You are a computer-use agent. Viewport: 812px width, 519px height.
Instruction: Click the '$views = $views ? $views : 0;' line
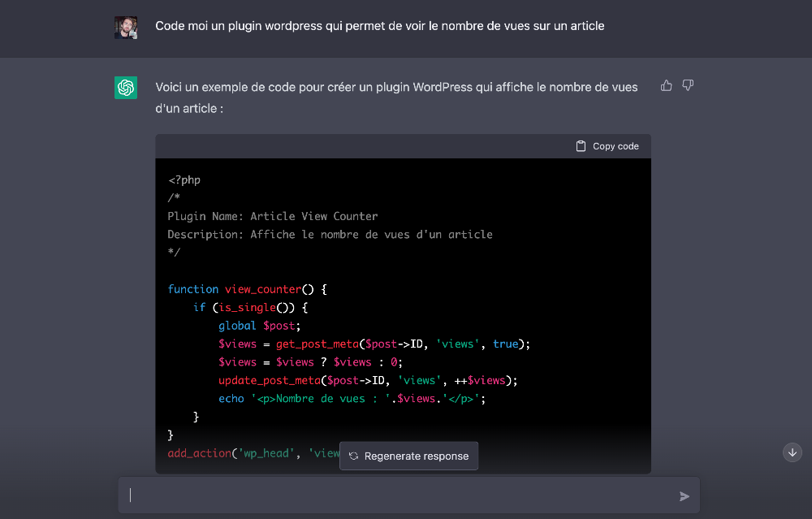[310, 362]
